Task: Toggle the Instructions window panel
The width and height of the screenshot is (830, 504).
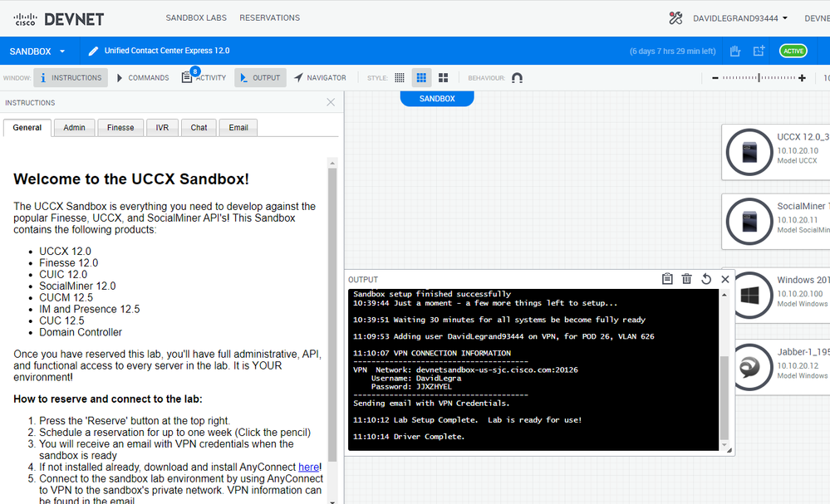Action: pyautogui.click(x=71, y=78)
